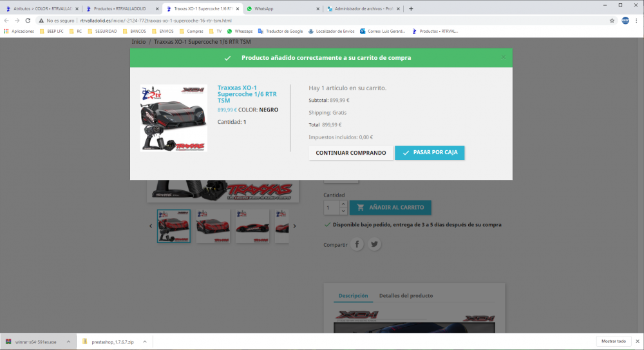Open the browser profile avatar
Screen dimensions: 644x350
pyautogui.click(x=625, y=21)
